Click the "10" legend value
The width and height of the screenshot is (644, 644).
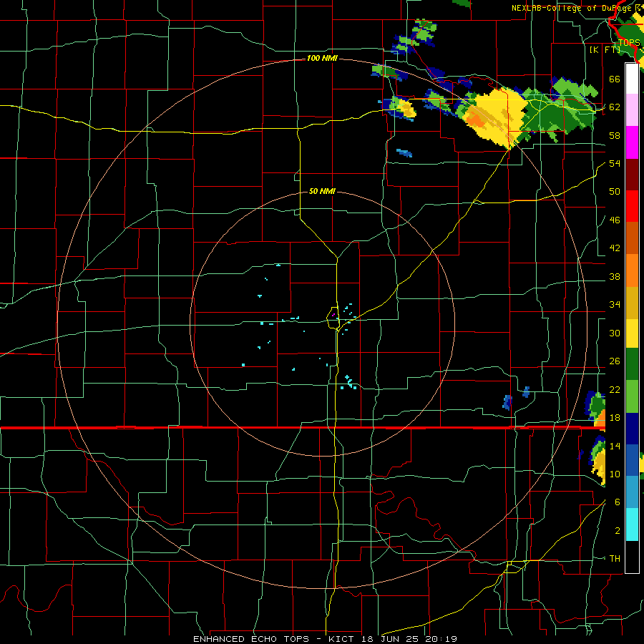tap(615, 474)
